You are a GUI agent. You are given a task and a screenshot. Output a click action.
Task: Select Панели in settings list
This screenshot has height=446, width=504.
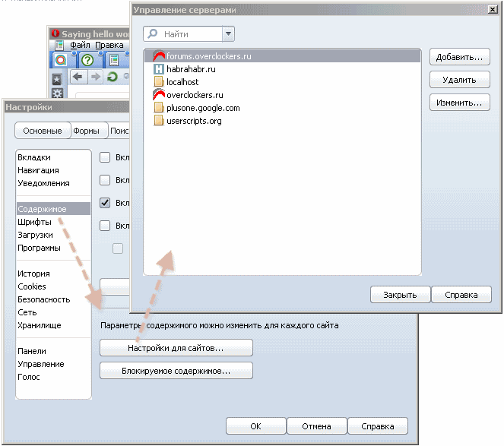coord(53,351)
